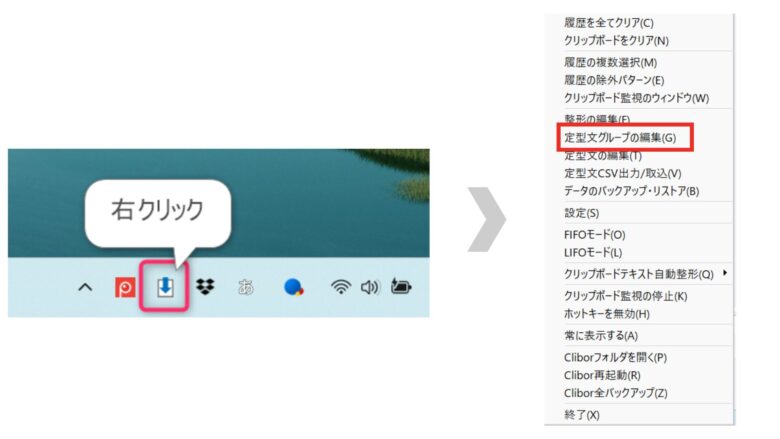
Task: Open 設定(S) from the context menu
Action: [x=582, y=213]
